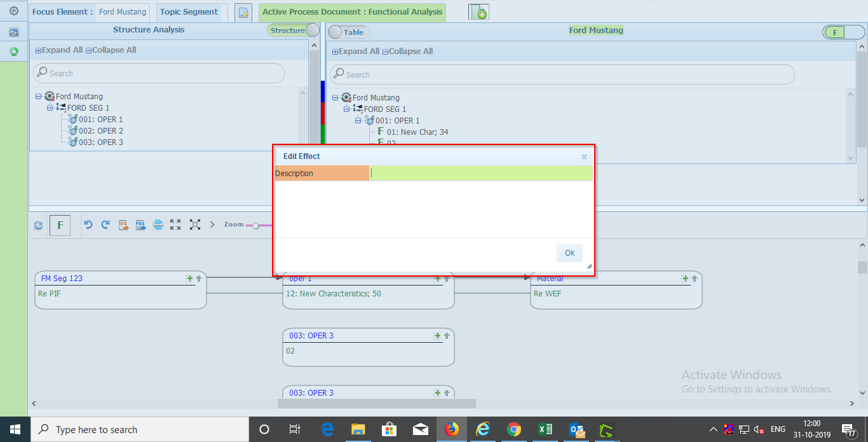Click Search box in Structure Analysis panel
This screenshot has height=442, width=868.
(159, 73)
